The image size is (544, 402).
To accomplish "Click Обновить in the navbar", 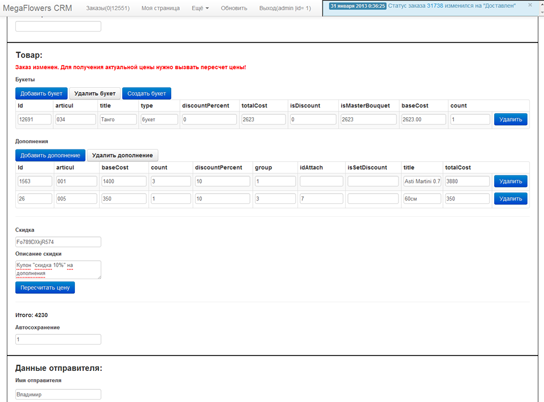I will [x=234, y=8].
